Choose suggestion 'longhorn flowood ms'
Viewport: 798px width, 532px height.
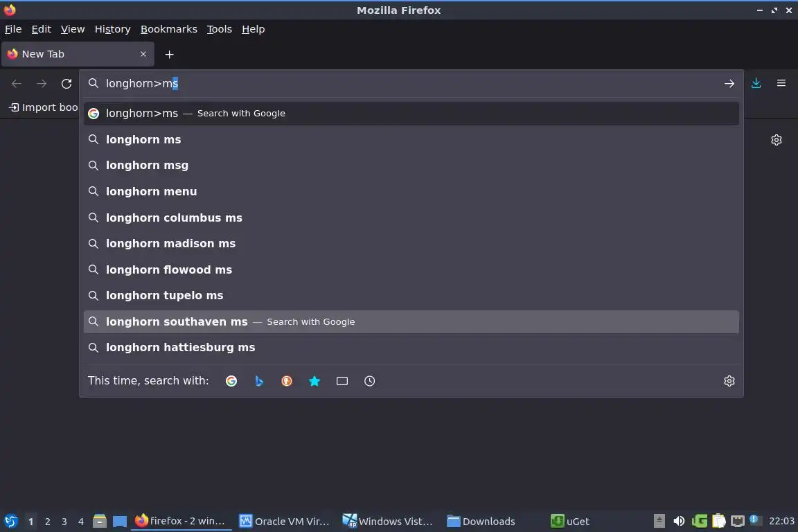[411, 270]
